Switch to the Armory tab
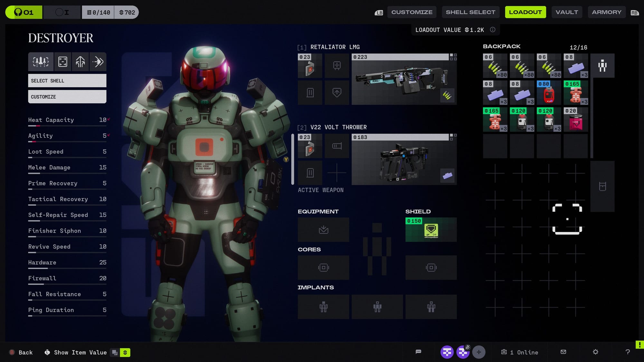 [606, 12]
